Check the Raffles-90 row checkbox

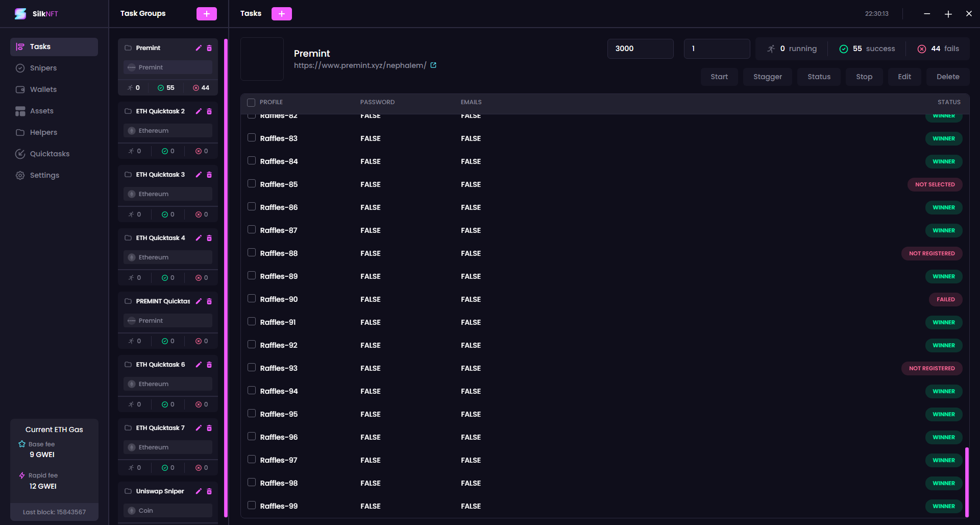pyautogui.click(x=252, y=299)
